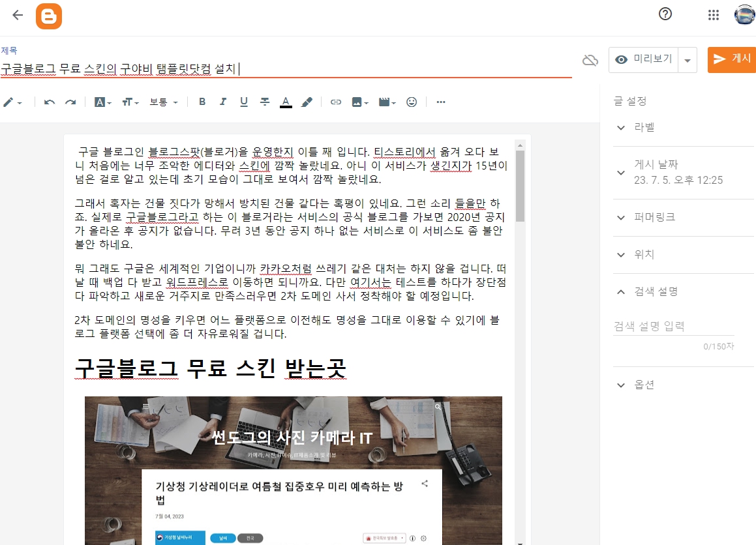The width and height of the screenshot is (756, 545).
Task: Open the insert image menu
Action: point(359,102)
